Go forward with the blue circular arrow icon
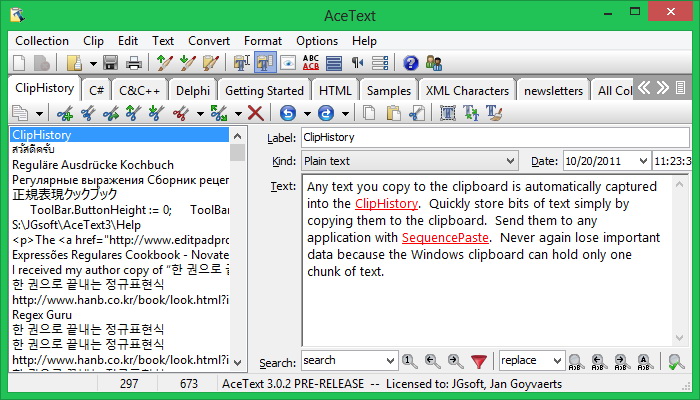This screenshot has width=700, height=400. (326, 113)
